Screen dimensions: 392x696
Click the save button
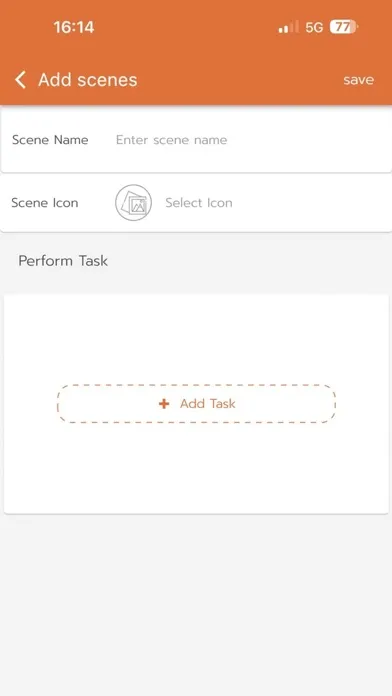click(358, 80)
